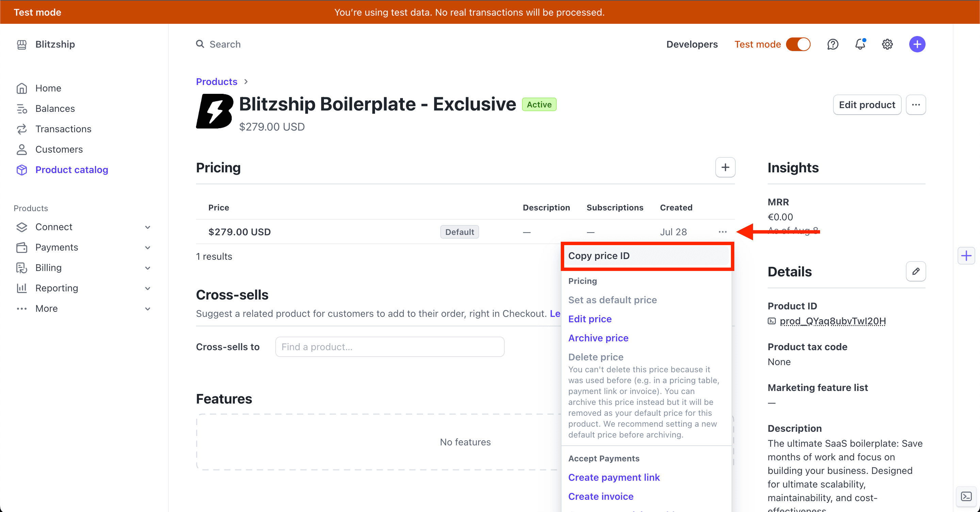Click the edit pencil icon in Details

916,271
